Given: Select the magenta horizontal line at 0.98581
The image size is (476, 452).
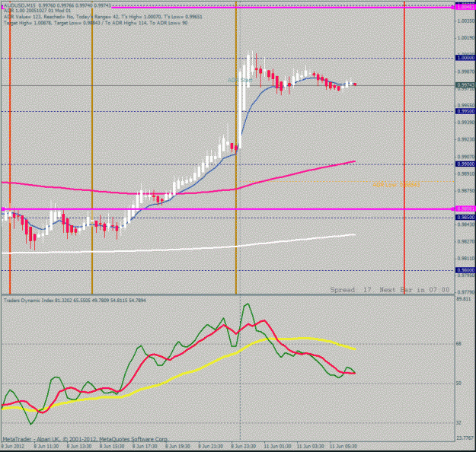Looking at the screenshot, I should [228, 209].
